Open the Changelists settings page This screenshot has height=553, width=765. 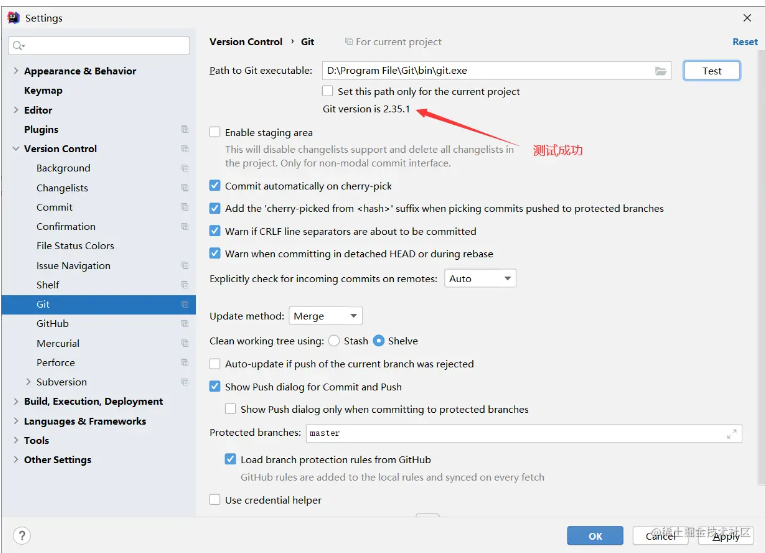62,188
